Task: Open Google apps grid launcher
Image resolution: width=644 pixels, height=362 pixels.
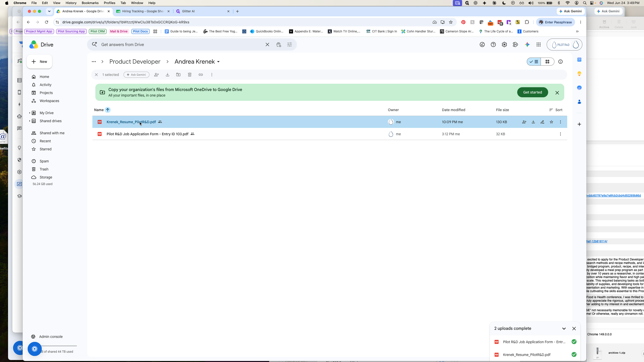Action: (539, 44)
